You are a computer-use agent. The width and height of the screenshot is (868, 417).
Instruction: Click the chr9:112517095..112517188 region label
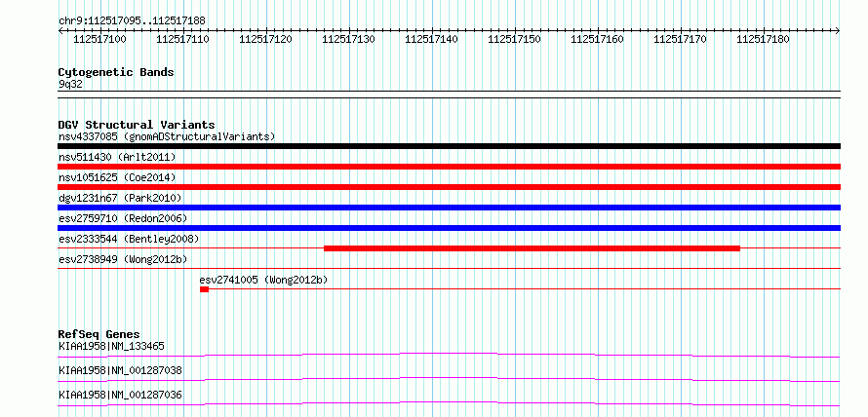(132, 20)
